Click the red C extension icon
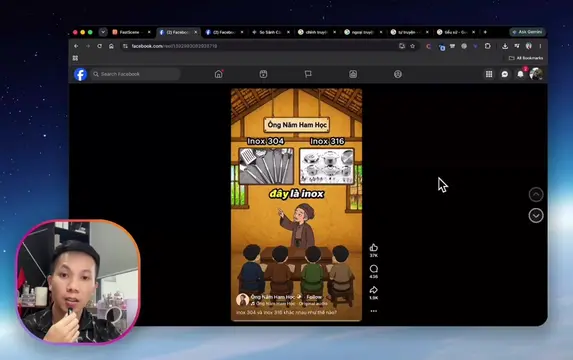 tap(429, 46)
